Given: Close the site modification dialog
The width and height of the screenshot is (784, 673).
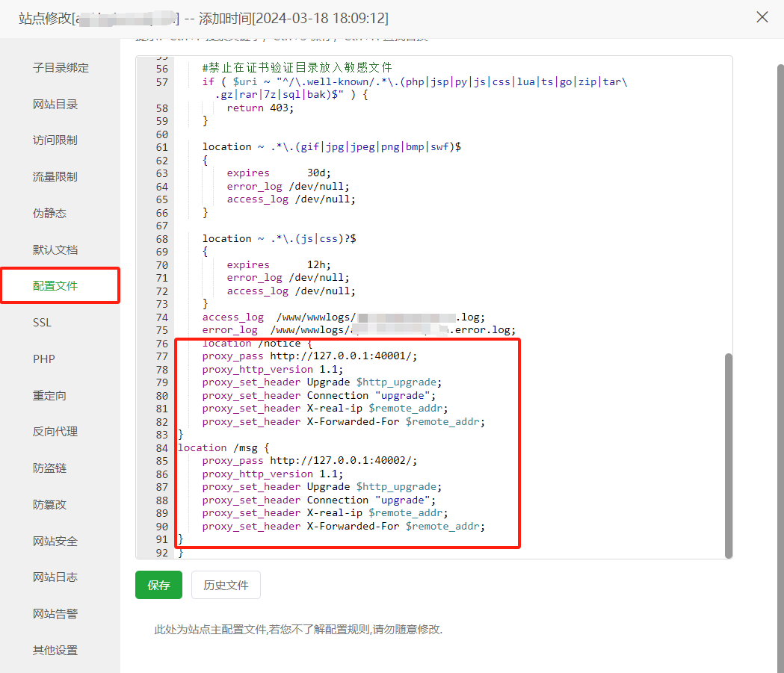Looking at the screenshot, I should pos(762,17).
